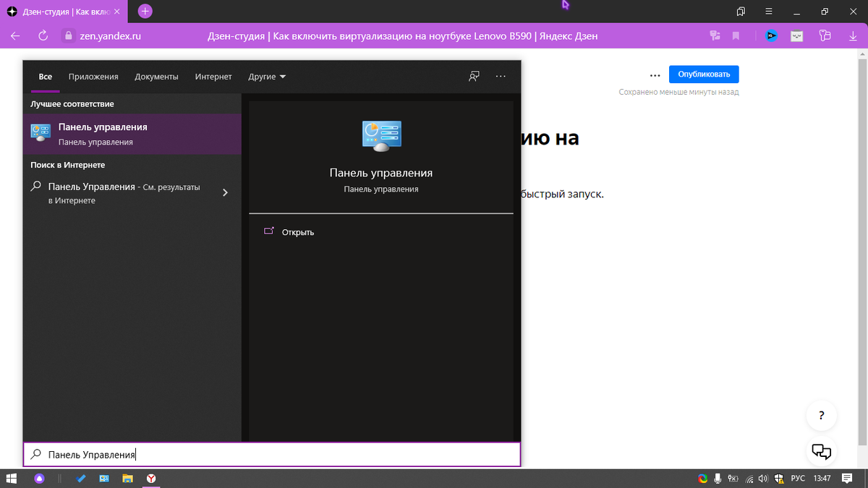The height and width of the screenshot is (488, 868).
Task: Switch to the Приложения search tab
Action: coord(93,76)
